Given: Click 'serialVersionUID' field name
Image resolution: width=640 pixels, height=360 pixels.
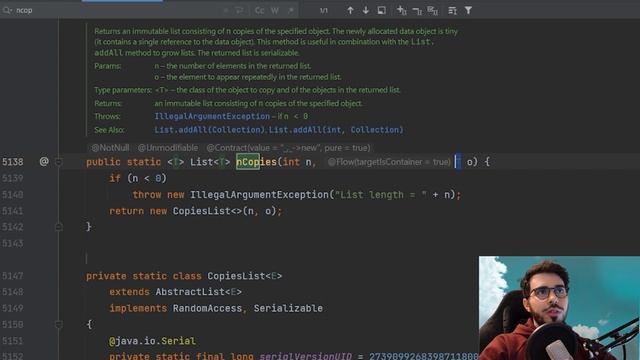Looking at the screenshot, I should [306, 356].
